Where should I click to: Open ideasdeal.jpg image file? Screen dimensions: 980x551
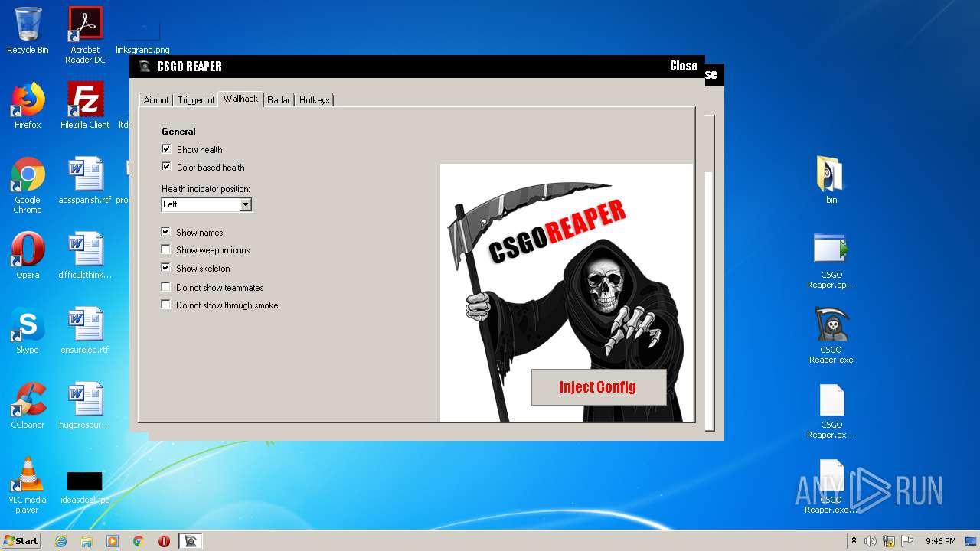[x=85, y=488]
